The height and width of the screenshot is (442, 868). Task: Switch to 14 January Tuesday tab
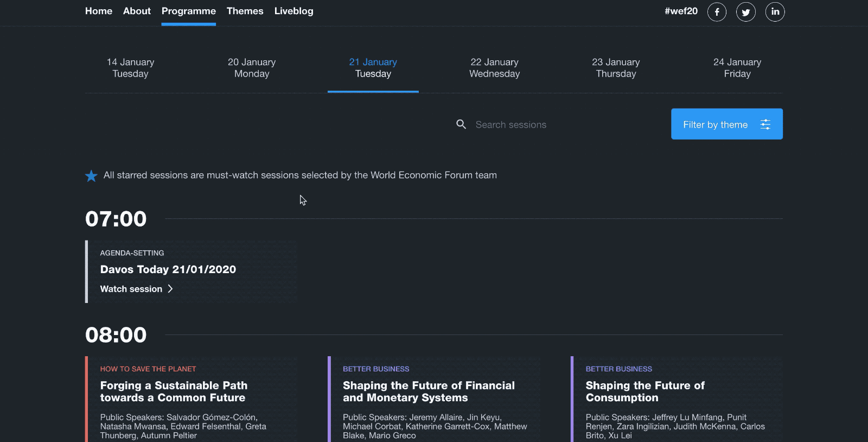(130, 68)
